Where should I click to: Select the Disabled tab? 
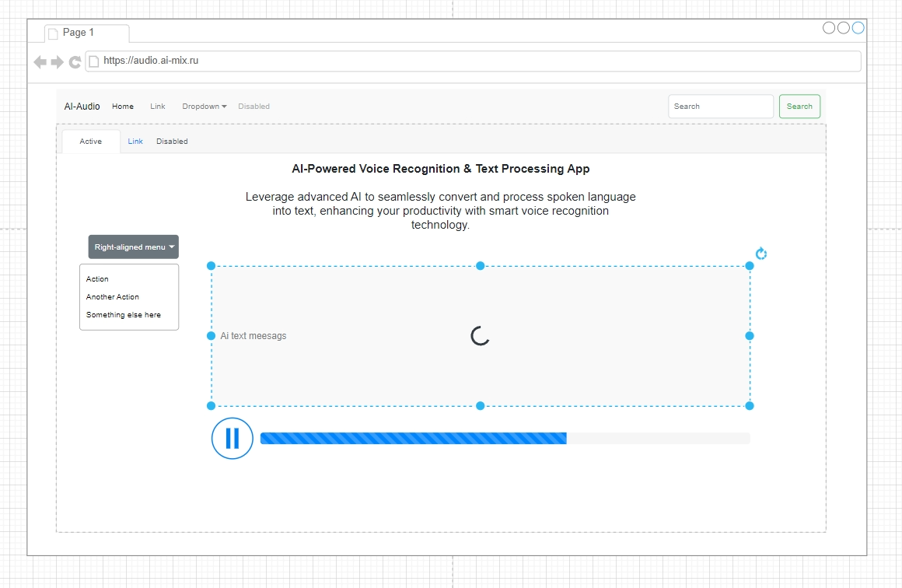[x=172, y=142]
